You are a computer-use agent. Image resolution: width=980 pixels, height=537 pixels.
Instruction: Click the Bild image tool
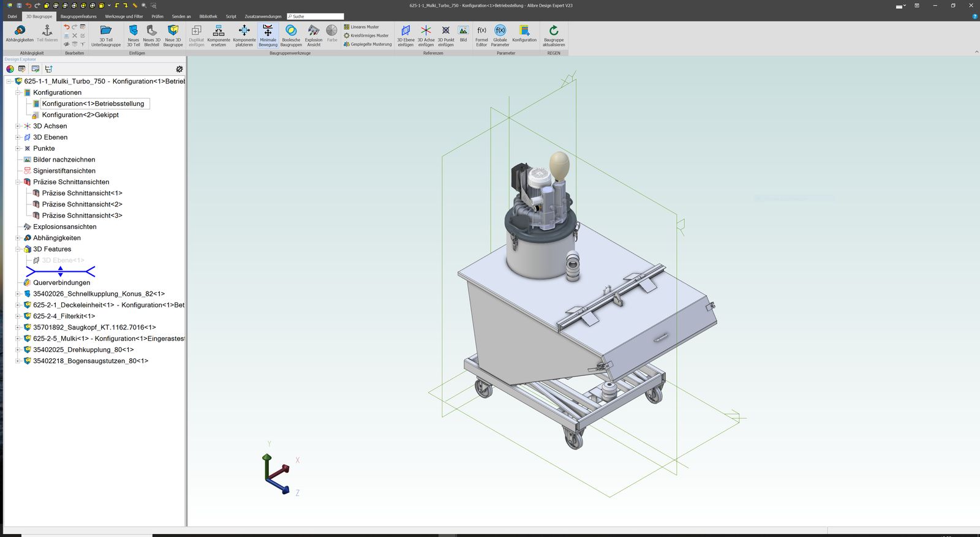pyautogui.click(x=463, y=33)
